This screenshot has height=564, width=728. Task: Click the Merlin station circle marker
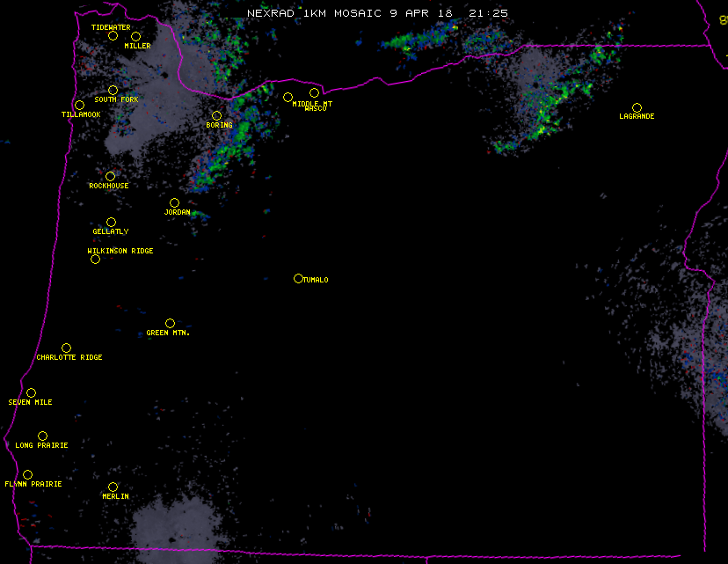point(113,487)
